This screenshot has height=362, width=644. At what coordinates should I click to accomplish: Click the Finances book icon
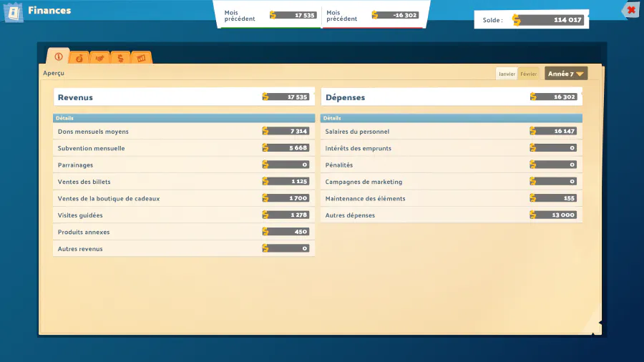[14, 12]
